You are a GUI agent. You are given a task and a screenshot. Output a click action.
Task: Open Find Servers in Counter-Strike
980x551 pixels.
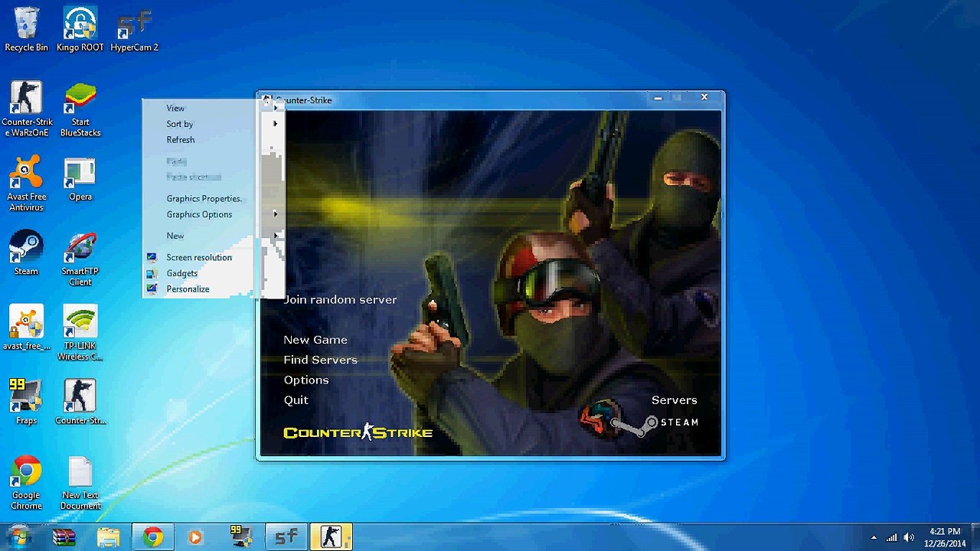[x=320, y=360]
